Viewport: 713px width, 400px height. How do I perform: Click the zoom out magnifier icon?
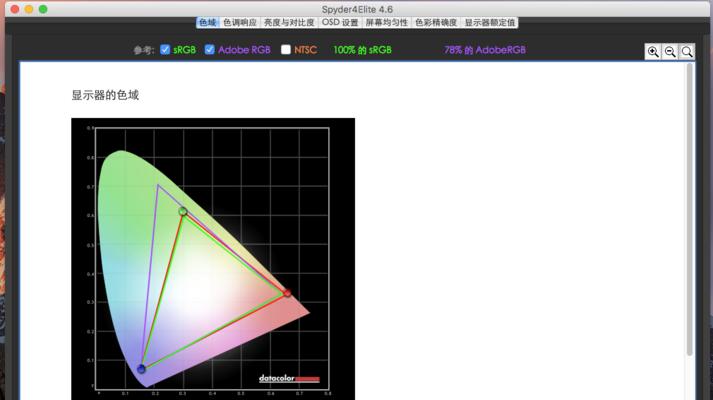pyautogui.click(x=670, y=52)
